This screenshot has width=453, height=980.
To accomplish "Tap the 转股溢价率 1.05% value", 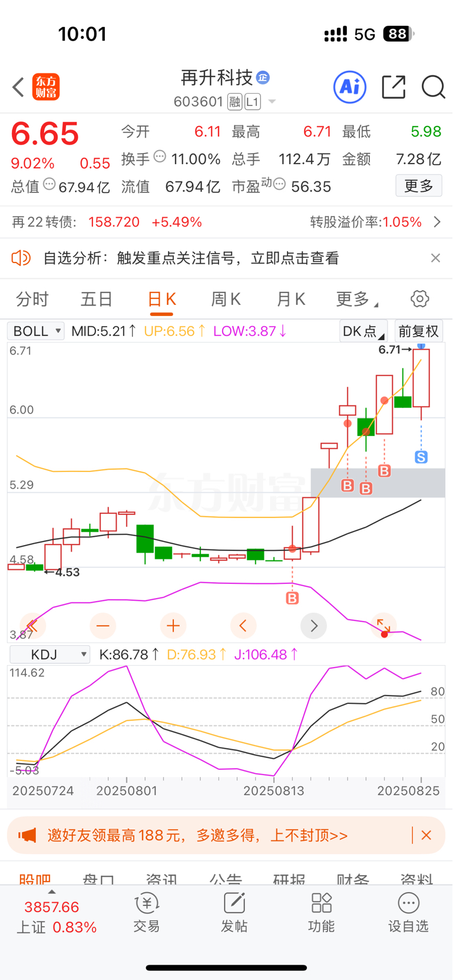I will click(402, 222).
